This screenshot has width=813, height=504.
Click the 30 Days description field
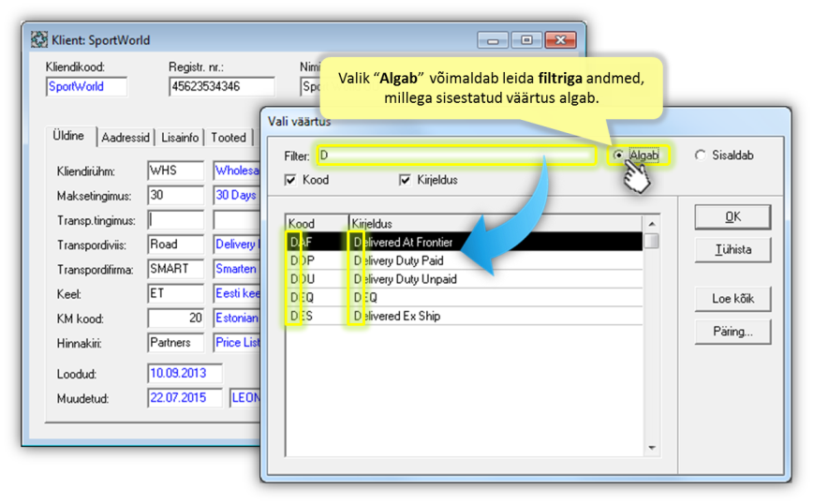236,195
